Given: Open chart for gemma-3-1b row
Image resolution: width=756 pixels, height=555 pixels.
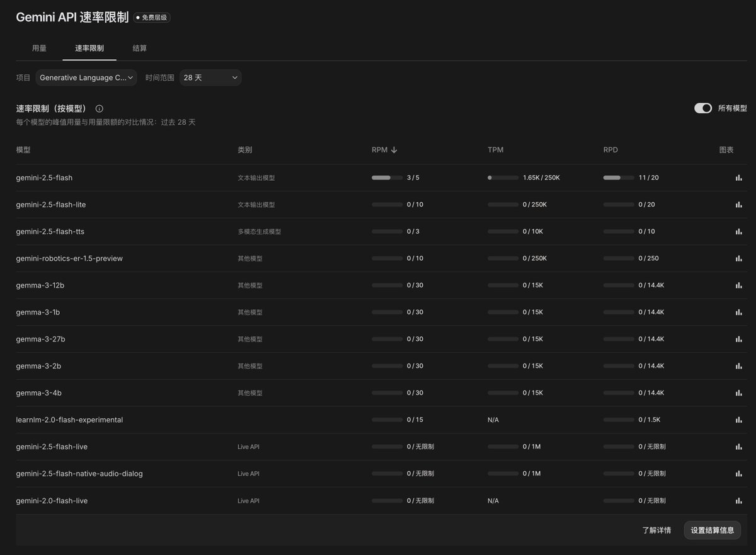Looking at the screenshot, I should (x=738, y=312).
